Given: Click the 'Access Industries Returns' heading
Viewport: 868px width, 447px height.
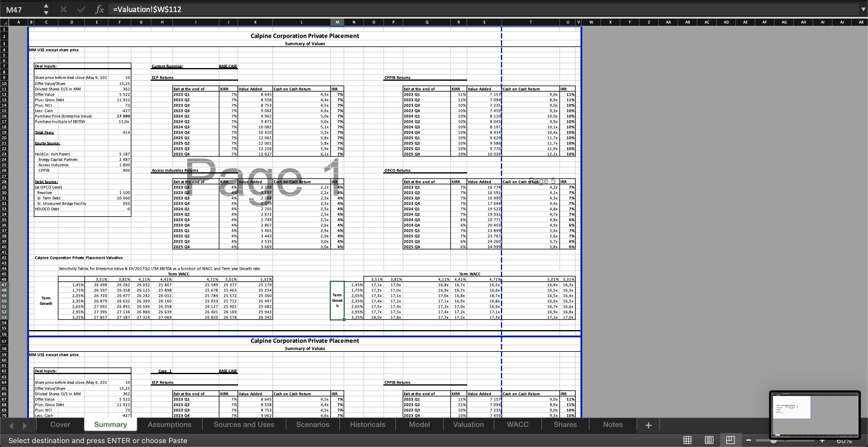Looking at the screenshot, I should 175,170.
